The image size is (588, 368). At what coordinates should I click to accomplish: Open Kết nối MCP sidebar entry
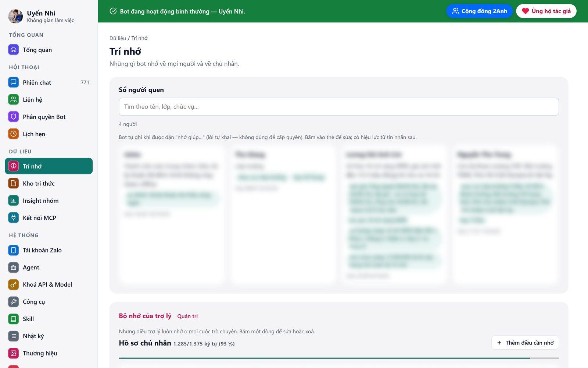pyautogui.click(x=49, y=218)
